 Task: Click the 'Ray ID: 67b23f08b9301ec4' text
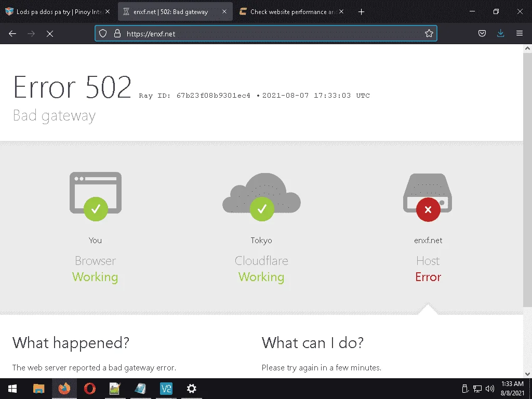[194, 96]
